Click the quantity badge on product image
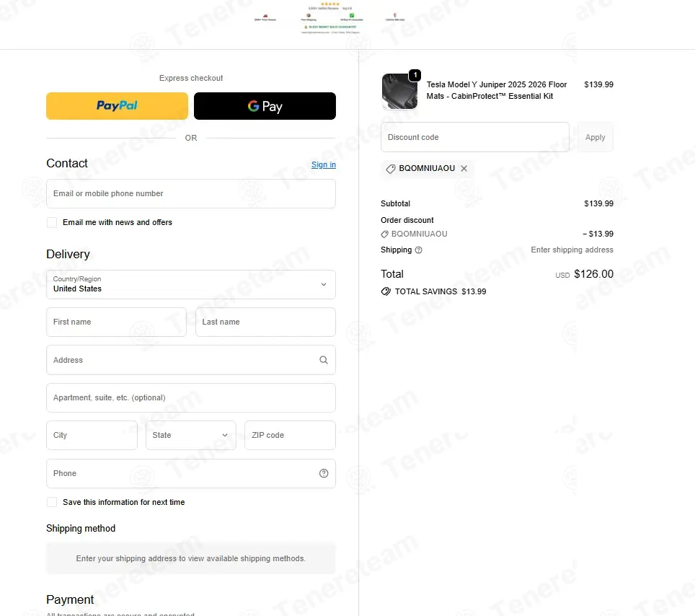Viewport: 695px width, 616px height. click(415, 76)
